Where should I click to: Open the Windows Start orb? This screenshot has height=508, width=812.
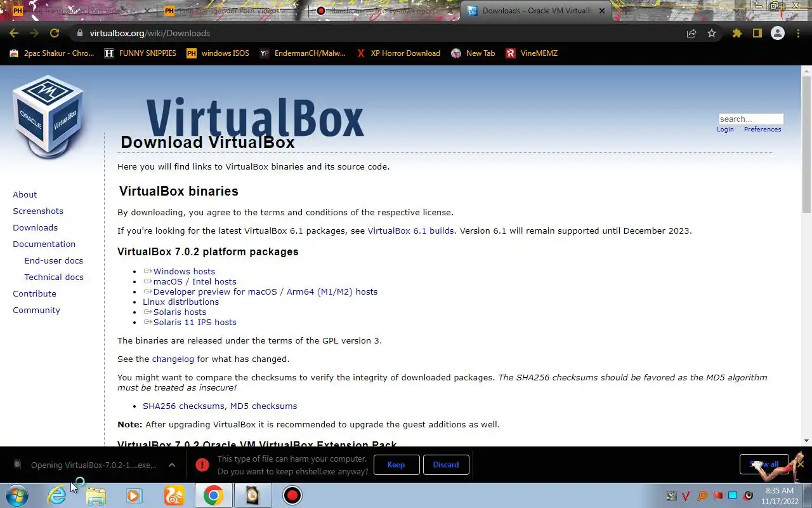[x=16, y=495]
